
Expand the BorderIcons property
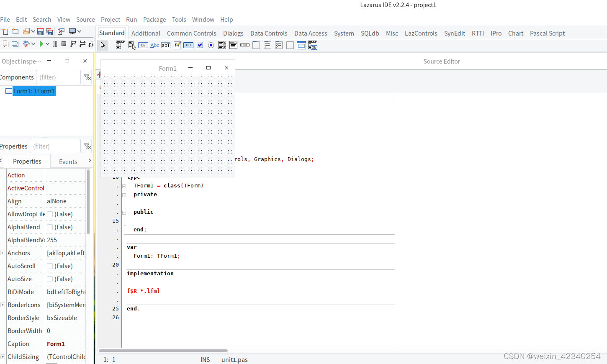point(3,305)
